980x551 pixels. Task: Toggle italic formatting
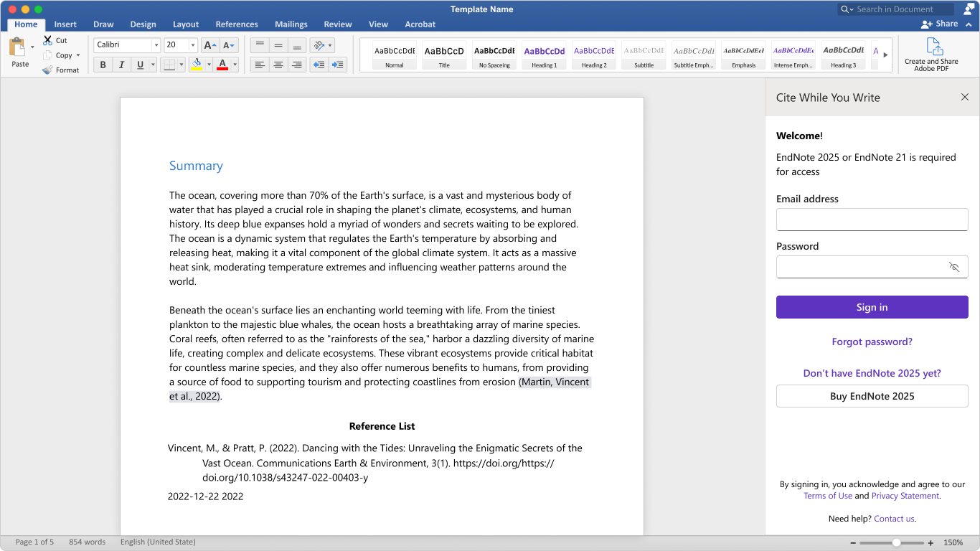(x=121, y=65)
